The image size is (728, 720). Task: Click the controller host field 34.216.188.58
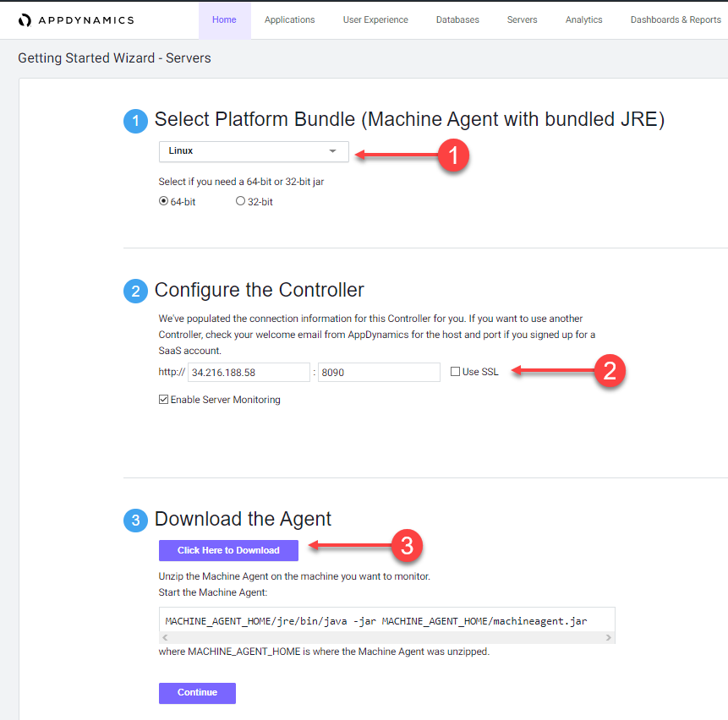249,372
